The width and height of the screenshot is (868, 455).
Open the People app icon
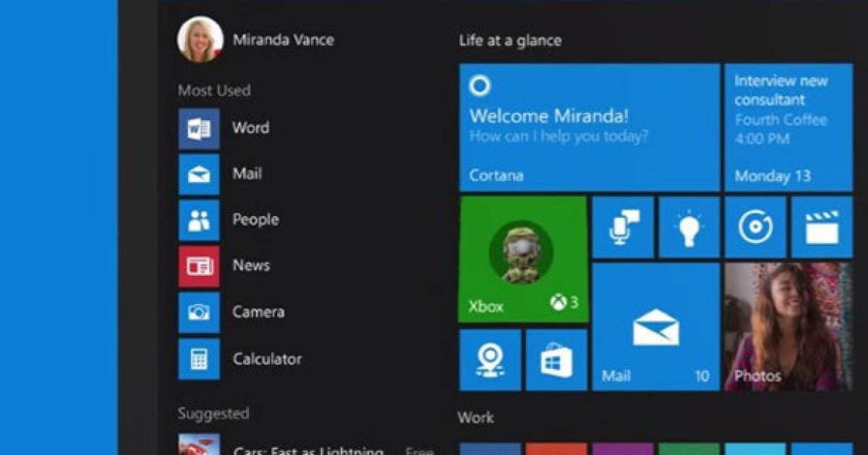[199, 221]
